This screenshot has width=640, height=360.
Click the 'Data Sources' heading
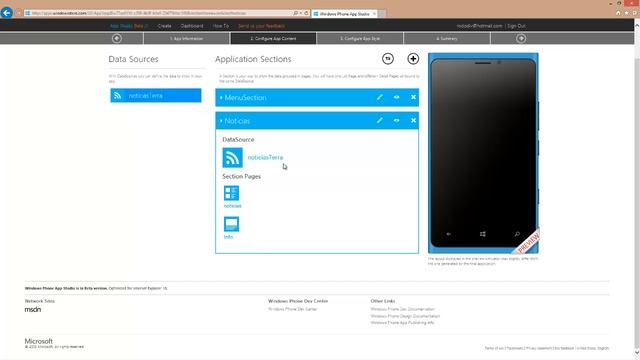pyautogui.click(x=133, y=59)
